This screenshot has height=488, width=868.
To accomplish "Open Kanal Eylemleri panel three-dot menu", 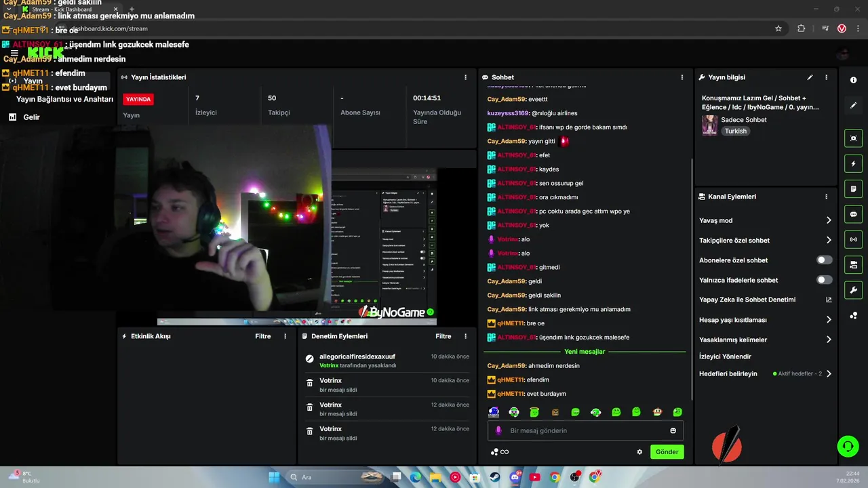I will coord(826,197).
